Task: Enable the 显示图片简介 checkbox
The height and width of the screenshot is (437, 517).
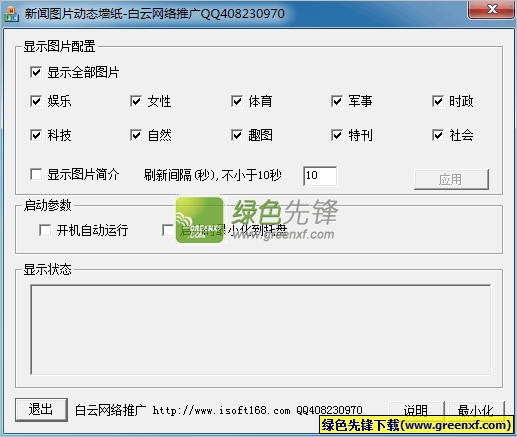Action: coord(36,174)
